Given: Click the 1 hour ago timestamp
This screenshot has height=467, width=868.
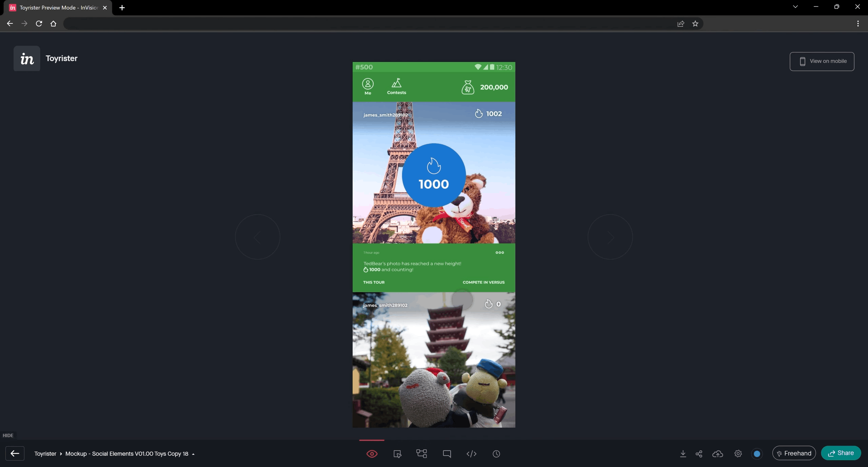Looking at the screenshot, I should coord(371,253).
